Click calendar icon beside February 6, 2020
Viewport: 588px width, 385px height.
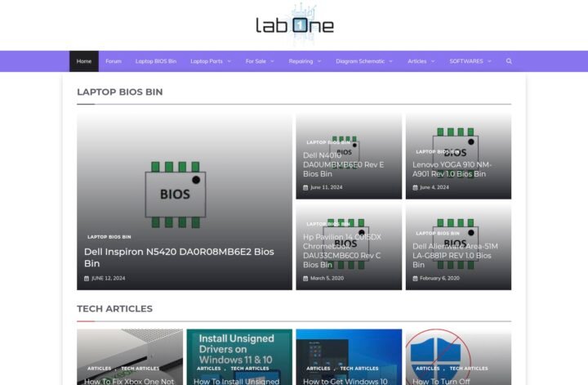[415, 279]
